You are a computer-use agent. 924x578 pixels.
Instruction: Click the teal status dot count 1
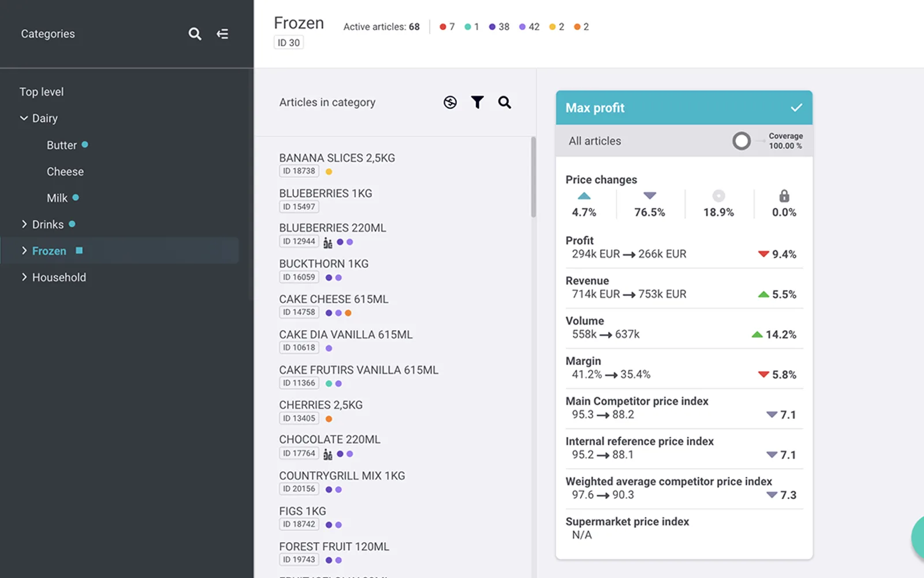(472, 27)
